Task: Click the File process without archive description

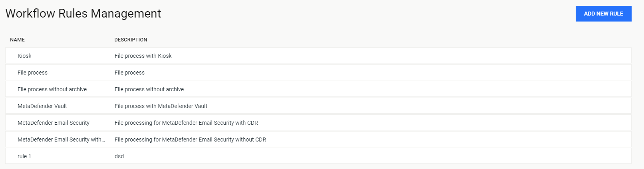Action: (x=149, y=89)
